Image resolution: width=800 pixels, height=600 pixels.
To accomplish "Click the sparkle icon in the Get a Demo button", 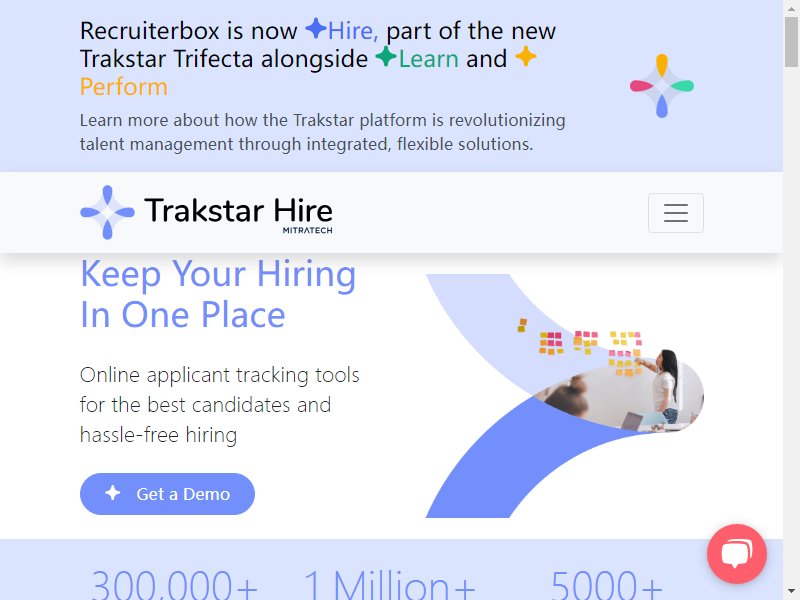I will tap(113, 493).
